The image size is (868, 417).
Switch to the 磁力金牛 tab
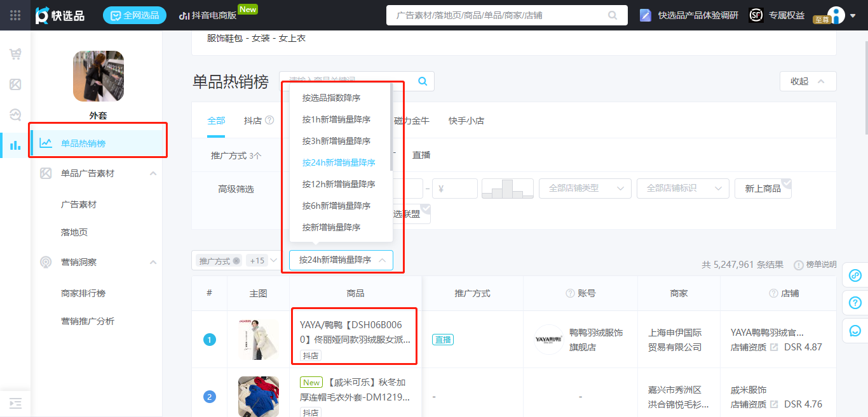coord(412,121)
